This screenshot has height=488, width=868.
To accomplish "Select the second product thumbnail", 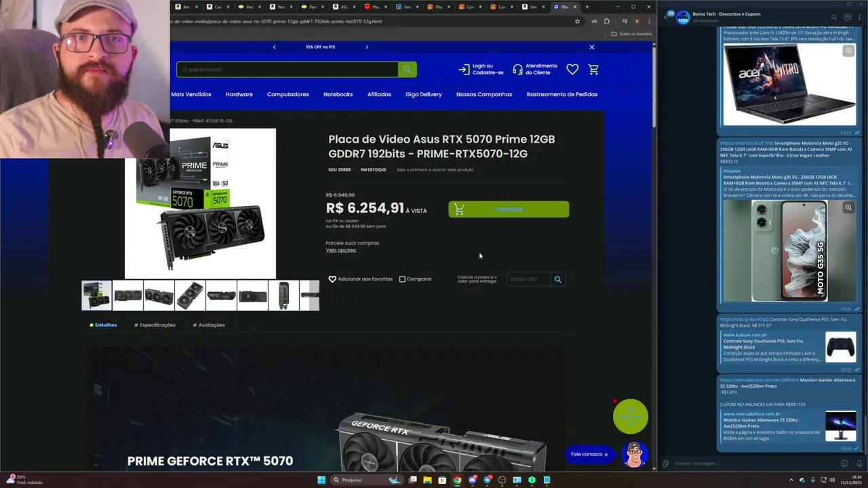I will pyautogui.click(x=127, y=296).
